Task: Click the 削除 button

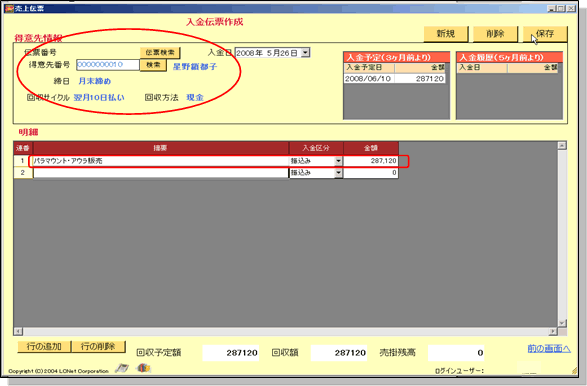Action: pyautogui.click(x=495, y=34)
